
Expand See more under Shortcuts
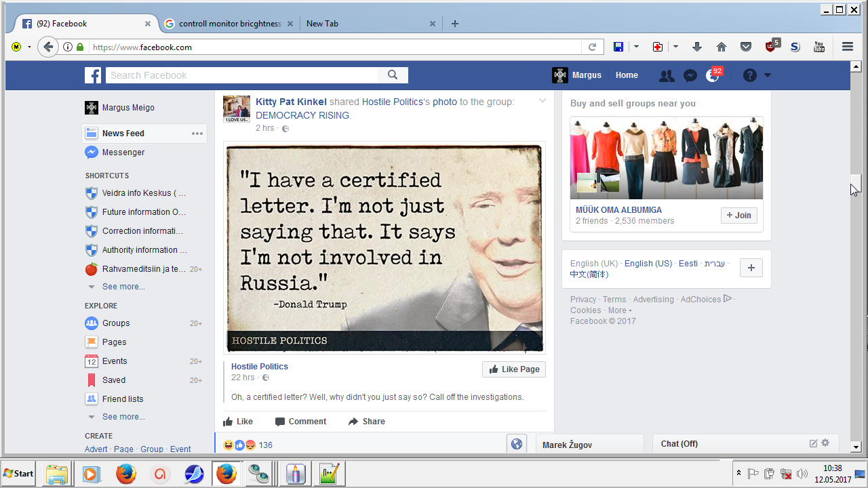coord(123,287)
